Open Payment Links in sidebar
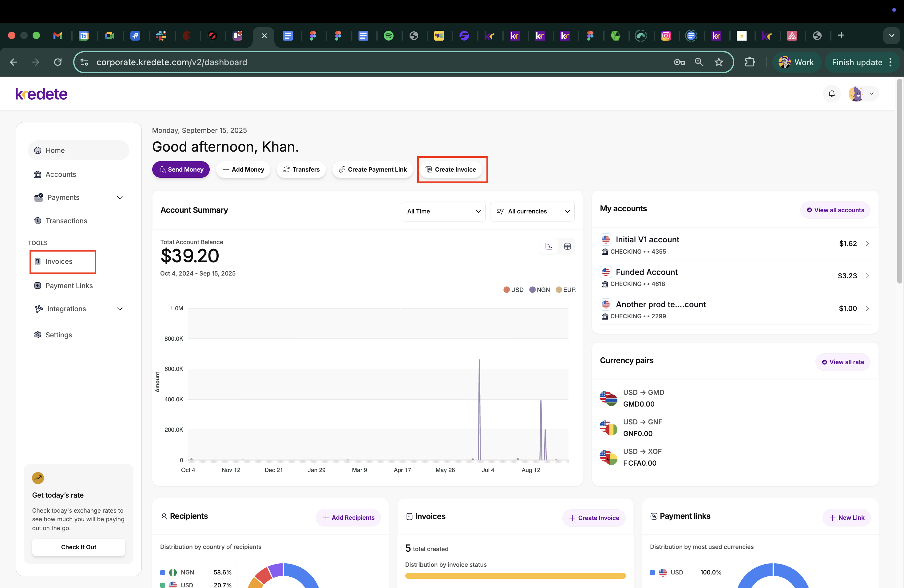 pos(69,286)
